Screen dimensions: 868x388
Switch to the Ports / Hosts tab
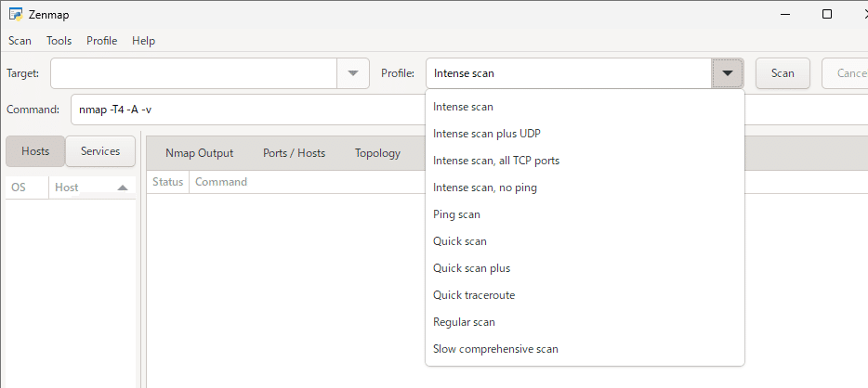click(x=294, y=153)
